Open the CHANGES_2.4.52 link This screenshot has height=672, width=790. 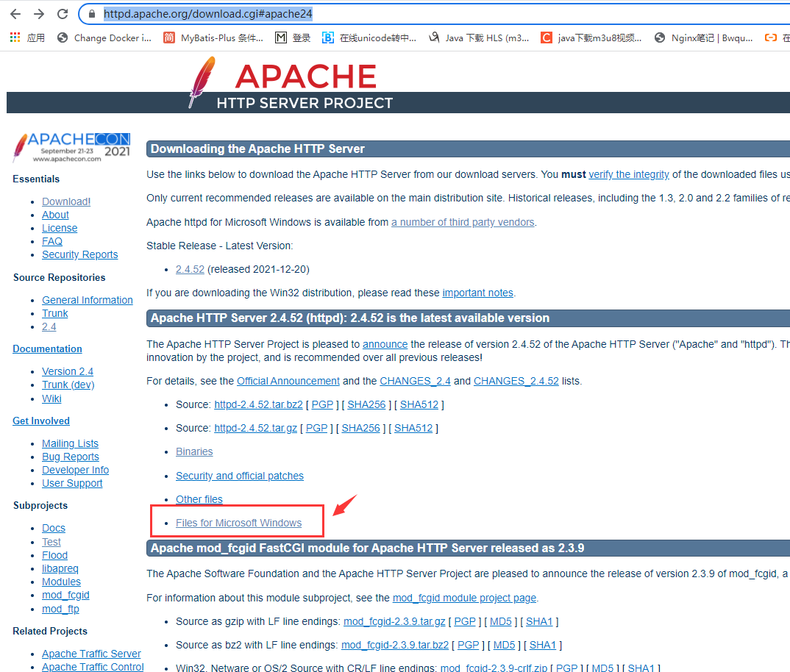click(x=516, y=381)
